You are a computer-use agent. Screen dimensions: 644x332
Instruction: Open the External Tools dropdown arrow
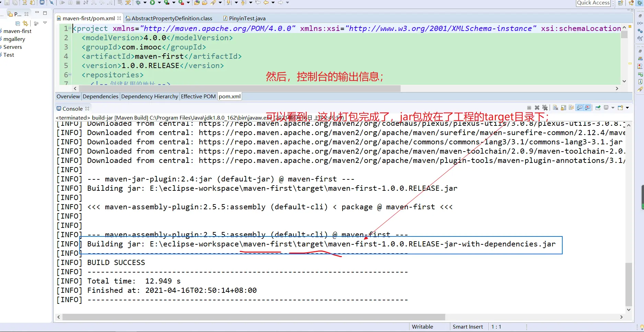tap(188, 3)
